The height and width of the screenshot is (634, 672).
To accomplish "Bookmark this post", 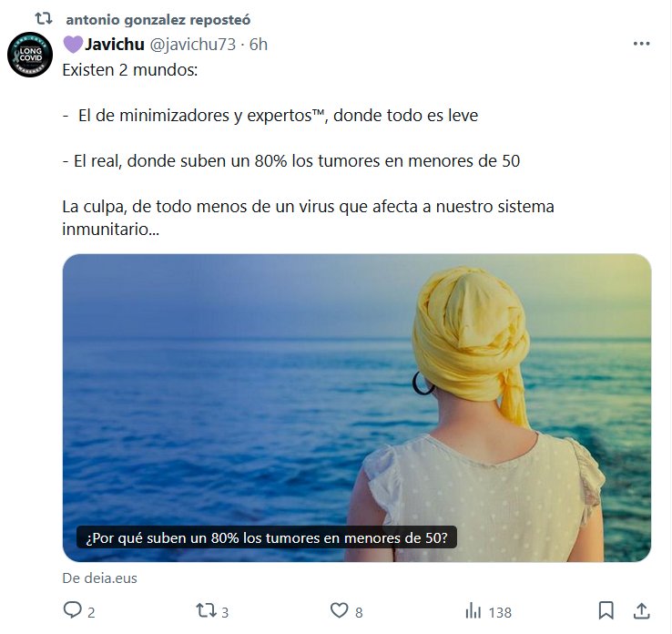I will click(x=606, y=610).
